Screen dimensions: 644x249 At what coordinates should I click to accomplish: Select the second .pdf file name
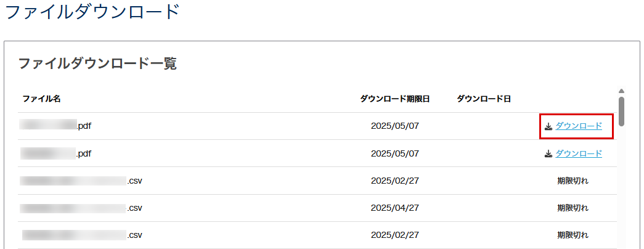pyautogui.click(x=55, y=153)
